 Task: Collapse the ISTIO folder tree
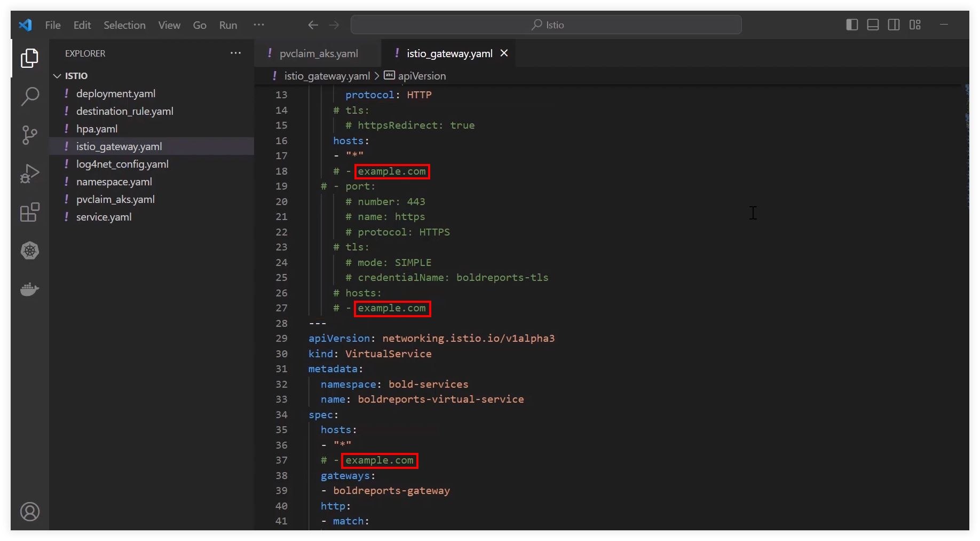tap(57, 76)
